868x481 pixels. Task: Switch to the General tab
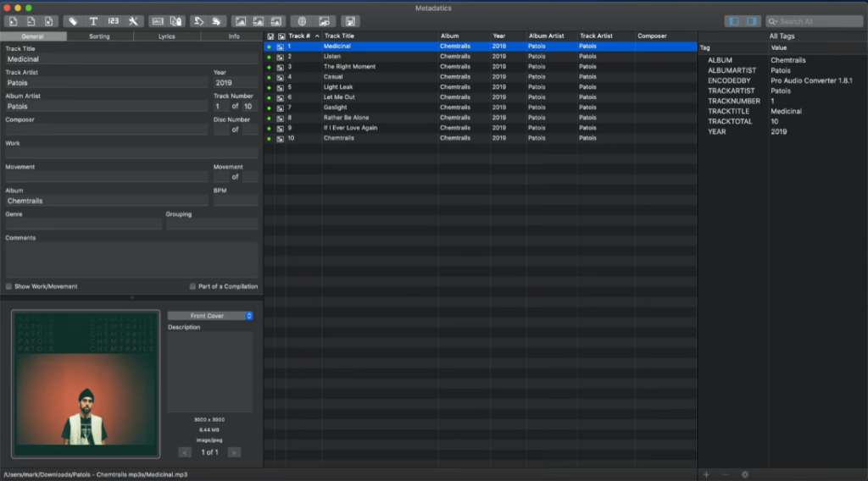tap(33, 36)
